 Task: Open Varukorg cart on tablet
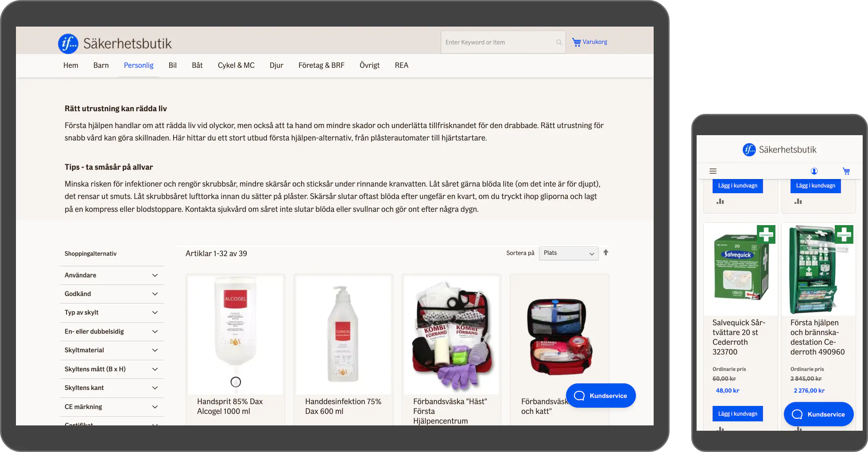click(x=589, y=42)
